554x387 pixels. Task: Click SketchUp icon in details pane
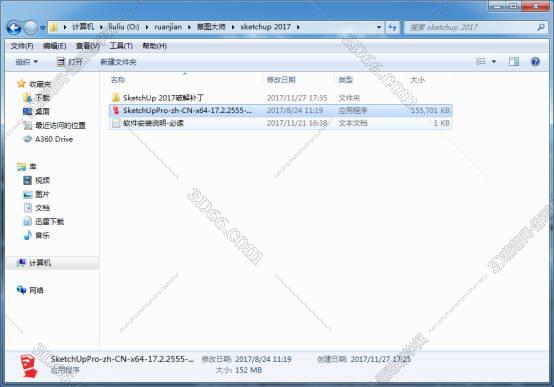point(29,367)
